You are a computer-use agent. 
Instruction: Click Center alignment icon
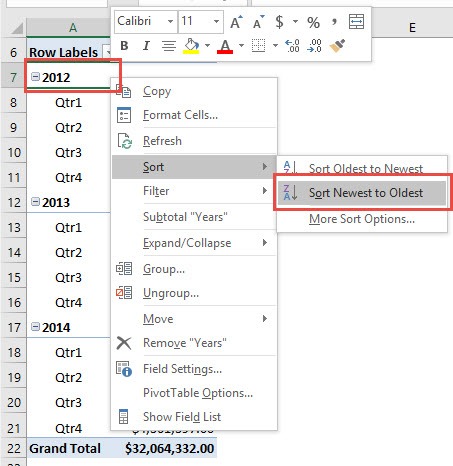tap(169, 46)
